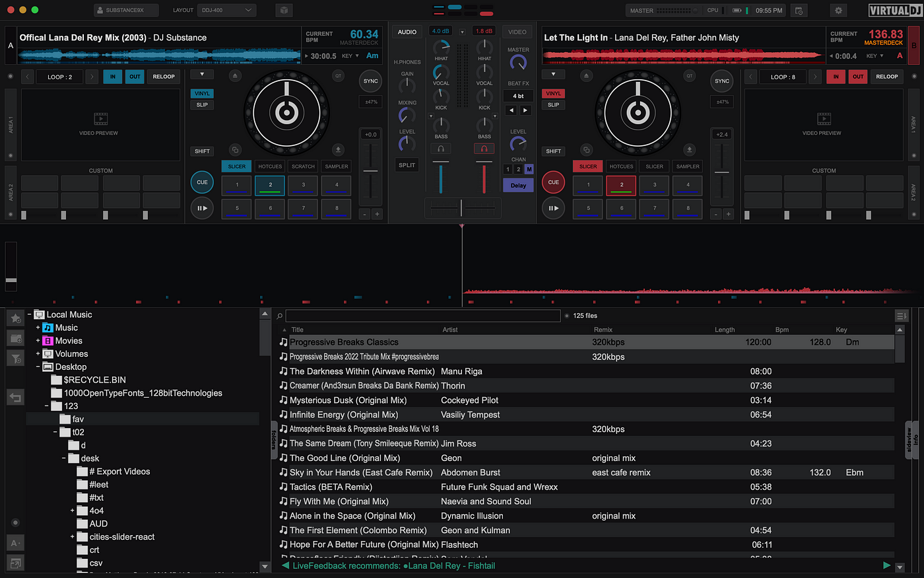924x578 pixels.
Task: Collapse Desktop folder in tree
Action: tap(38, 367)
